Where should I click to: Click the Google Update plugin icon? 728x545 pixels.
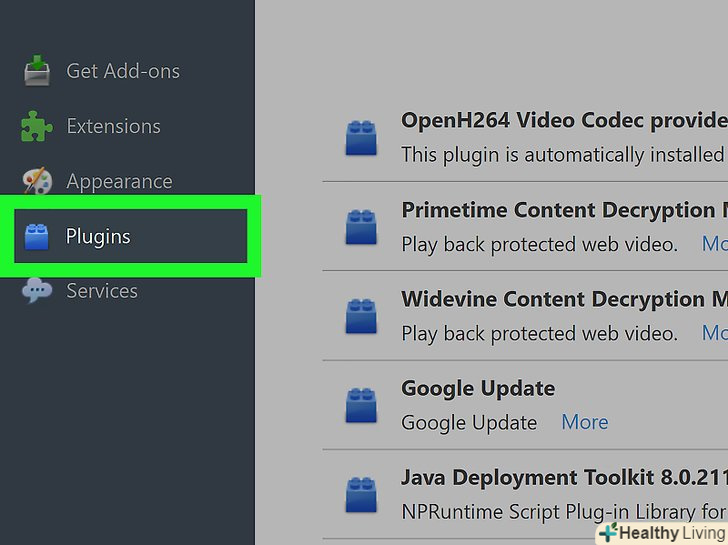(360, 405)
